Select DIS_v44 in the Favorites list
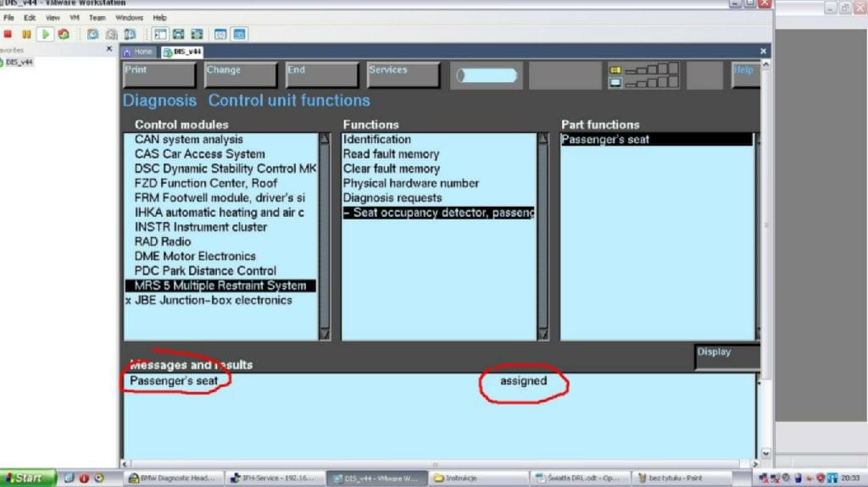Screen dimensions: 868x487 coord(18,62)
